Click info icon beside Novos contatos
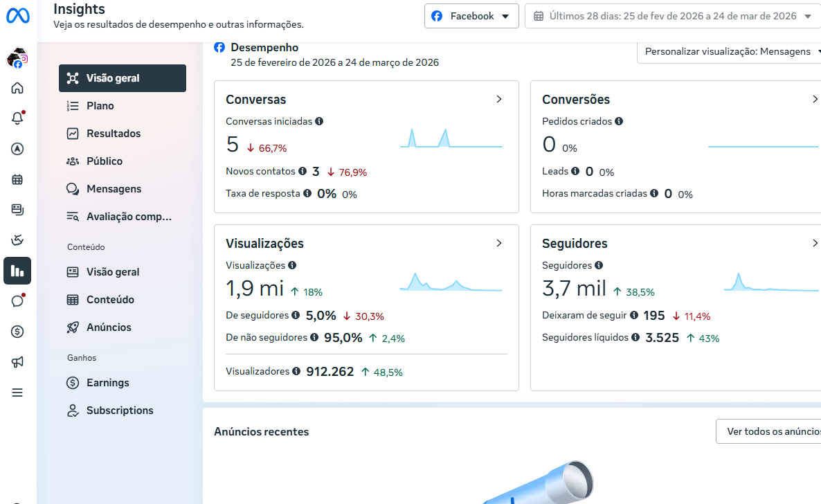The image size is (821, 504). pos(302,171)
